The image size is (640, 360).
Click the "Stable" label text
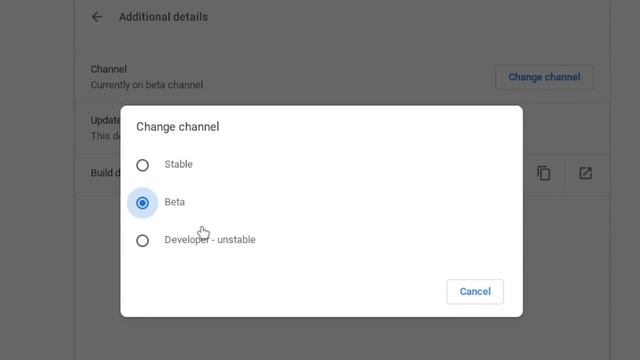click(178, 164)
